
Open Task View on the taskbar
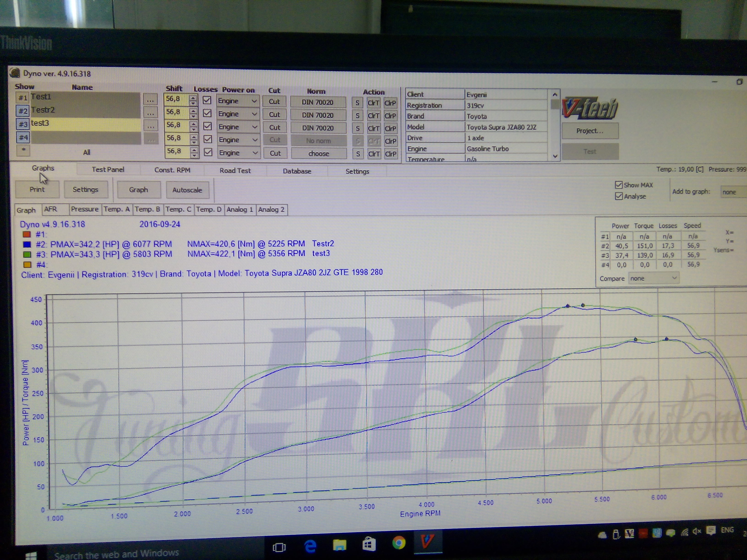click(279, 547)
